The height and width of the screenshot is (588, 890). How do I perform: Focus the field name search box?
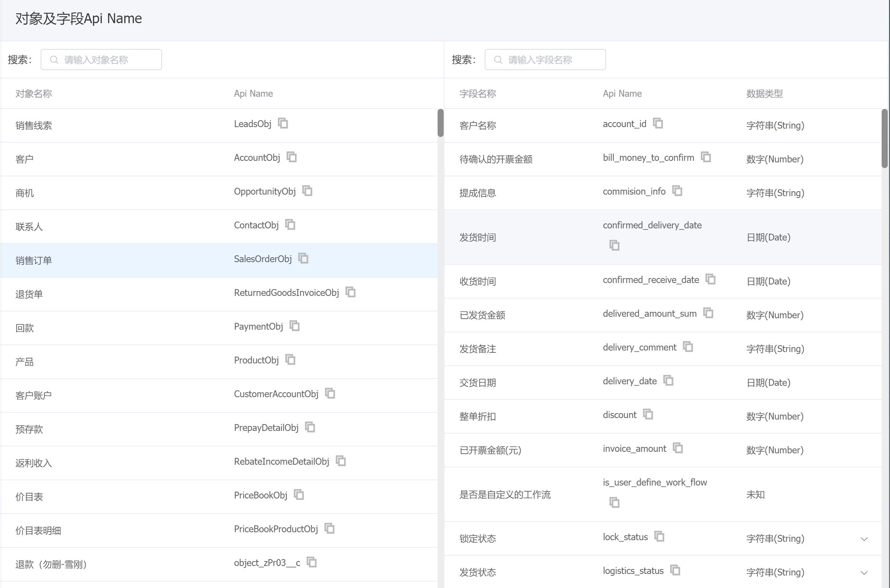[x=545, y=60]
